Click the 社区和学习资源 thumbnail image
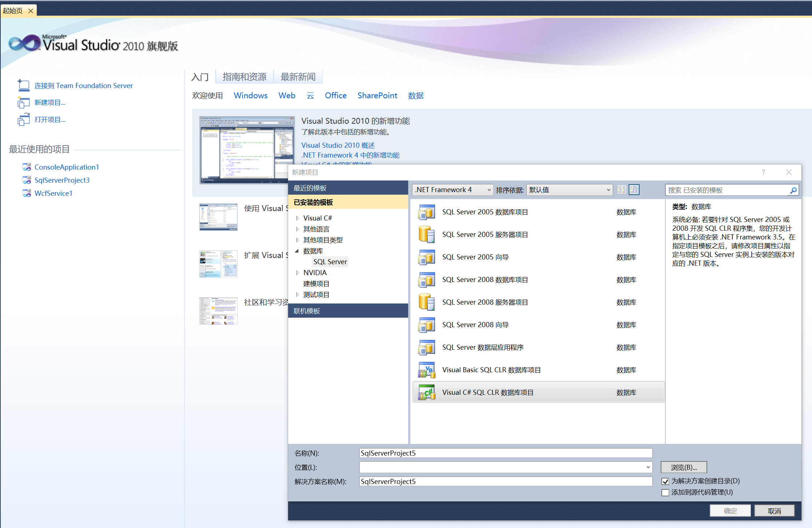Viewport: 812px width, 528px height. (x=218, y=311)
